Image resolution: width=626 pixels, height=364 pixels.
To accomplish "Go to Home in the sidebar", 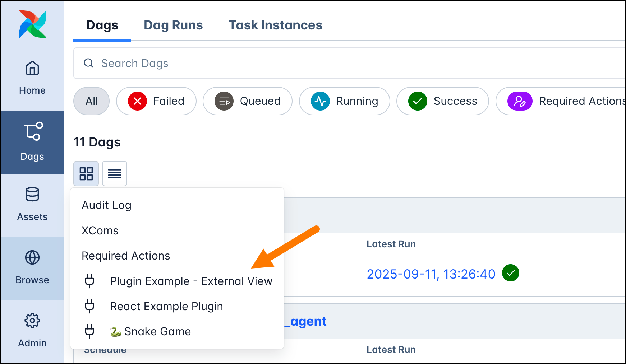I will point(32,78).
